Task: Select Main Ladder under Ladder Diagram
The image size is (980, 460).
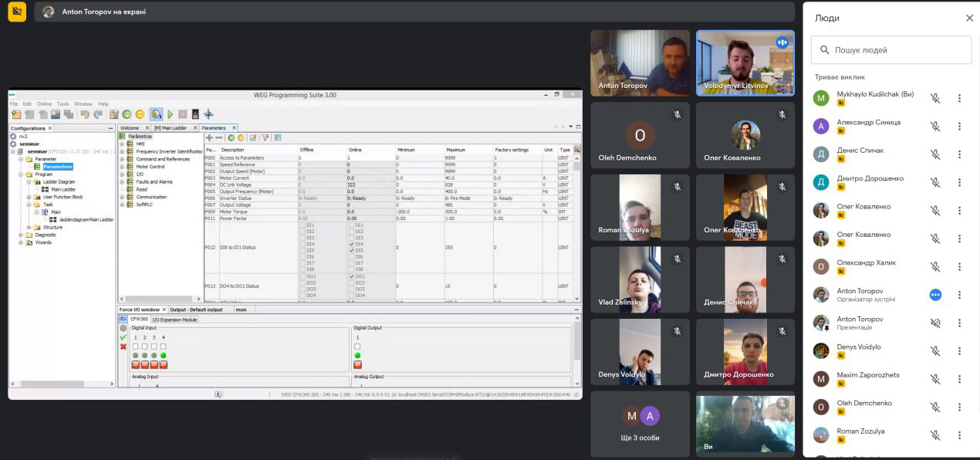Action: [63, 189]
